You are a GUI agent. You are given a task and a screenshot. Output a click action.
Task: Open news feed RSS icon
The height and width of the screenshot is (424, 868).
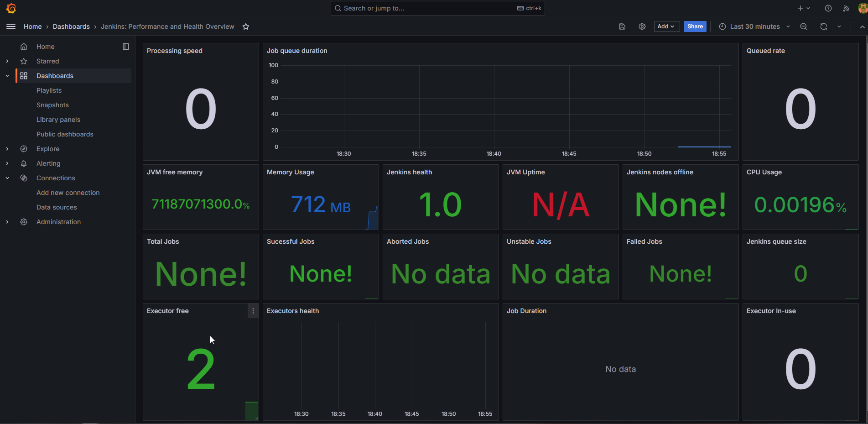click(846, 8)
